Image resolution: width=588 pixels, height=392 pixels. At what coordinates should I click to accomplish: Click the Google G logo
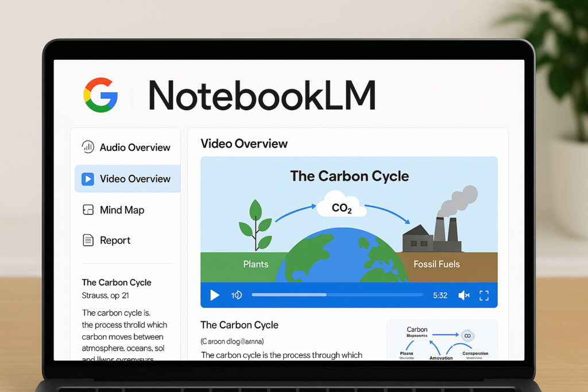click(x=100, y=95)
